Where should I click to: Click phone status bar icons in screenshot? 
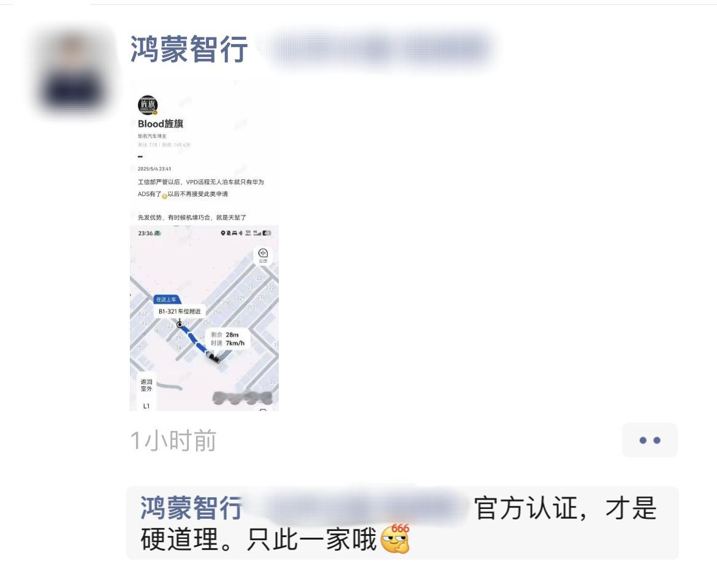click(246, 233)
